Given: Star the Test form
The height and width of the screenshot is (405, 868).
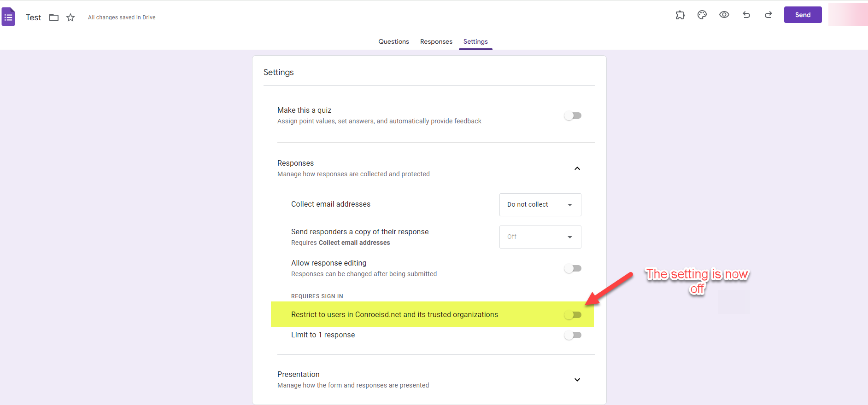Looking at the screenshot, I should pos(70,17).
